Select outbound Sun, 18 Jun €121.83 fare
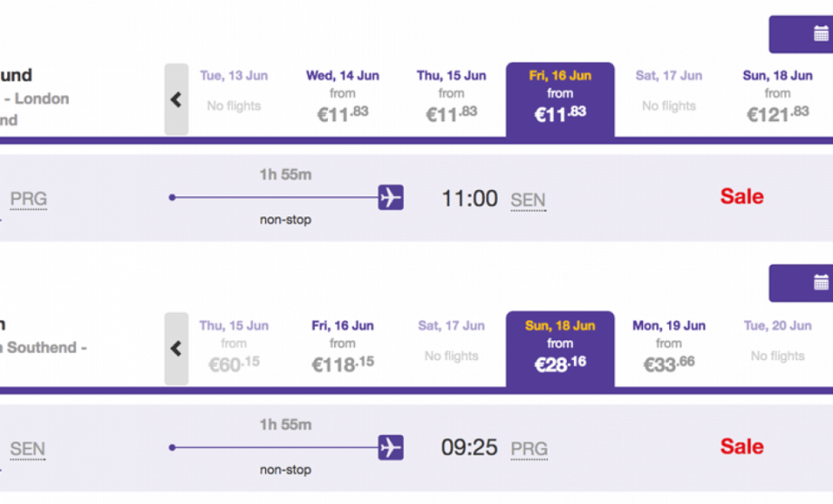833x504 pixels. tap(777, 100)
